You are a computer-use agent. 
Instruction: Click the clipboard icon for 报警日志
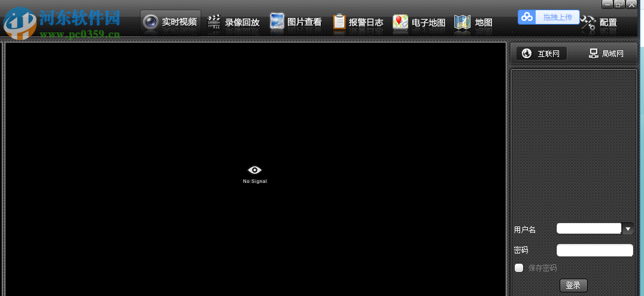(339, 22)
